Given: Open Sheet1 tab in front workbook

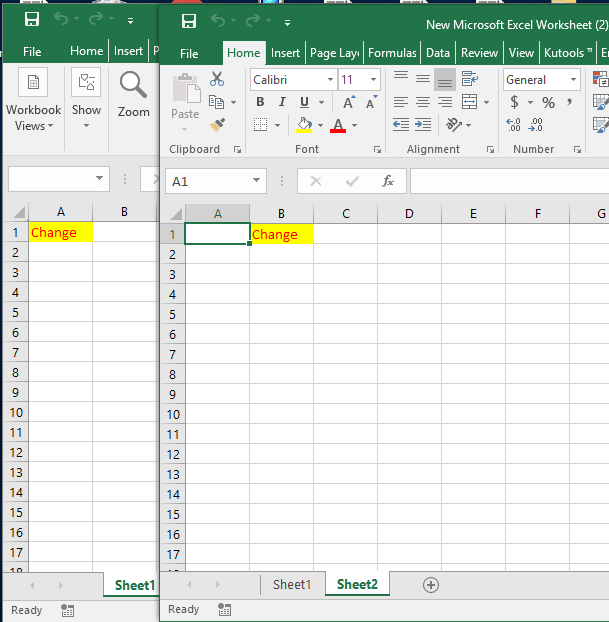Looking at the screenshot, I should click(292, 585).
